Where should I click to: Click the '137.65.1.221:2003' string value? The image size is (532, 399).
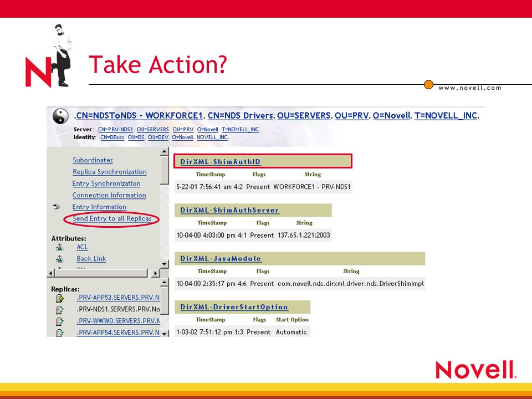(304, 235)
